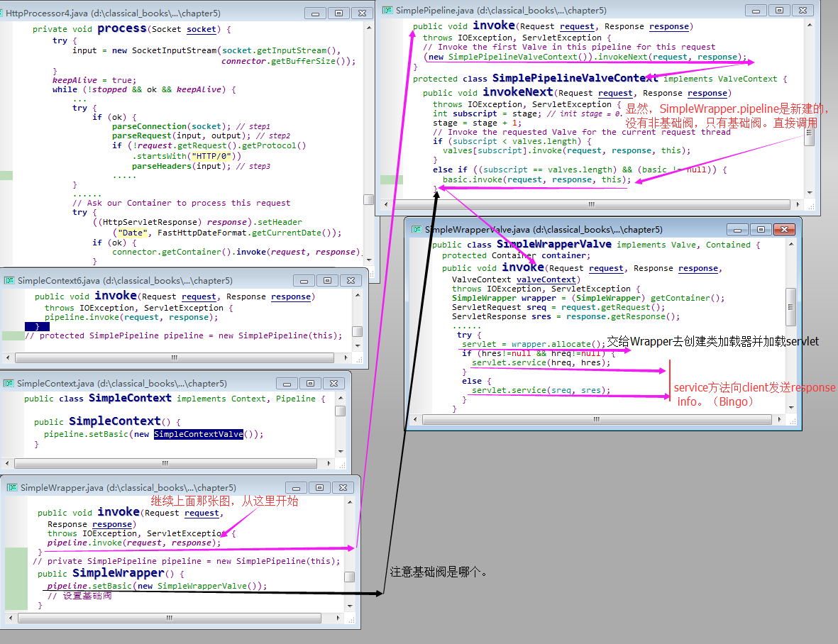Click scroll-down arrow in SimpleWrapper.java window
Screen dimensions: 838x644
[x=350, y=606]
